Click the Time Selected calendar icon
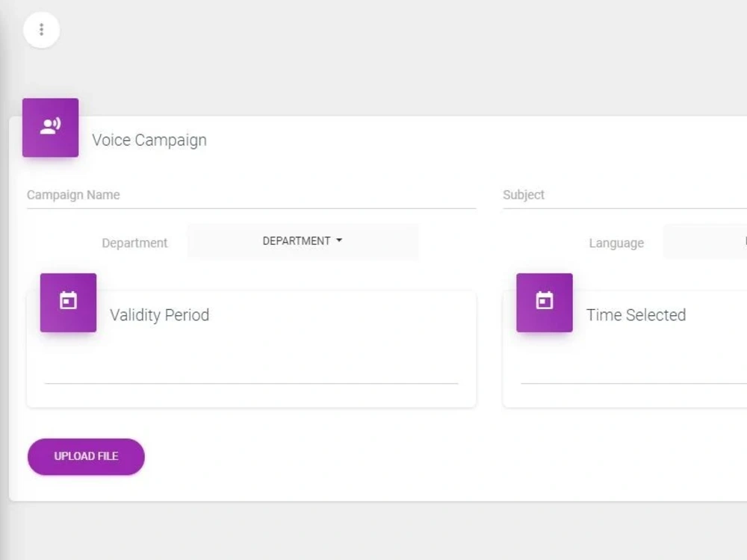This screenshot has width=747, height=560. tap(545, 302)
